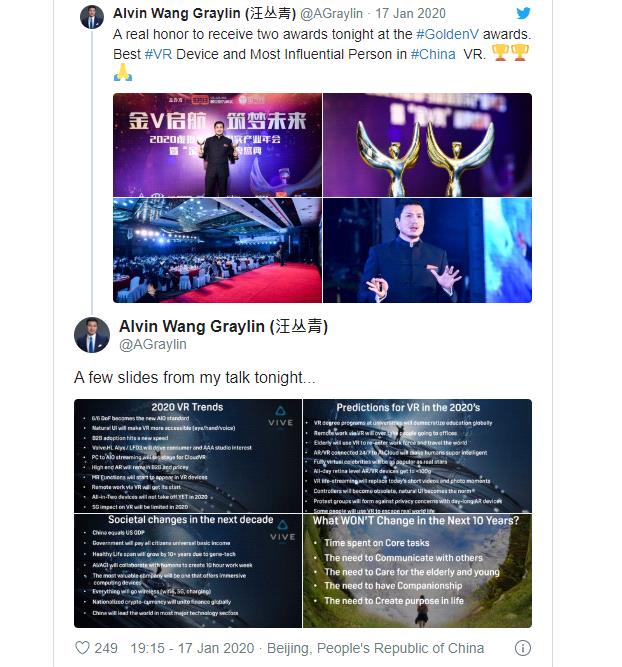This screenshot has width=622, height=667.
Task: Click @AGraylin handle under large name
Action: 153,344
